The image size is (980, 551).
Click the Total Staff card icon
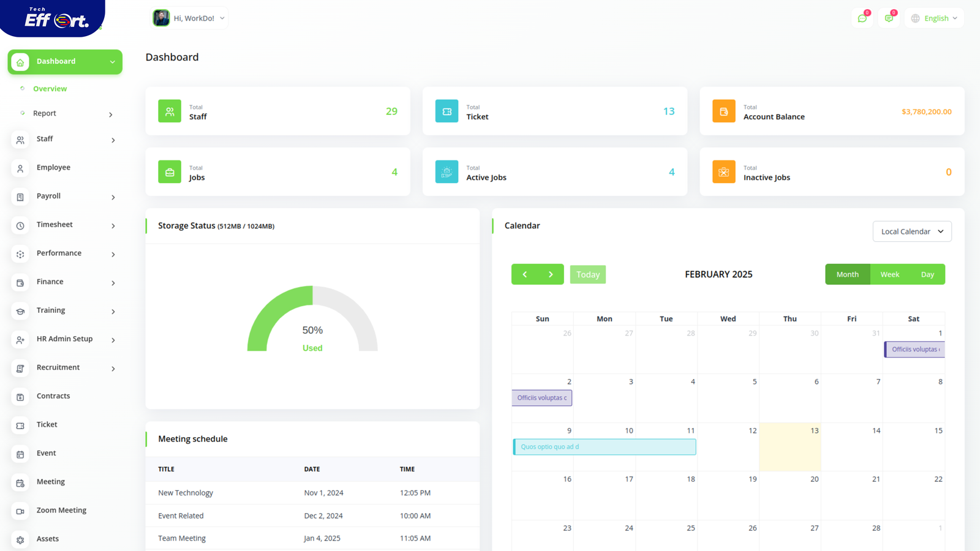(170, 111)
